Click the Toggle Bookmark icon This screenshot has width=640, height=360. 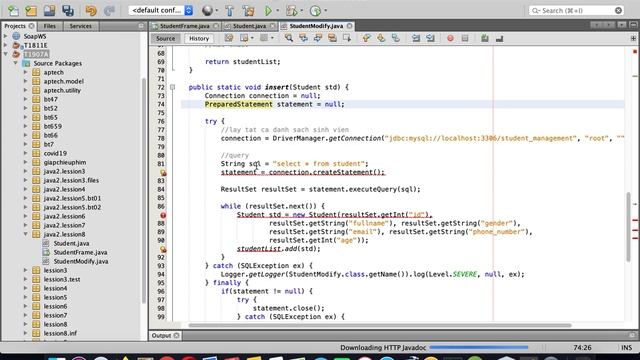tap(396, 38)
